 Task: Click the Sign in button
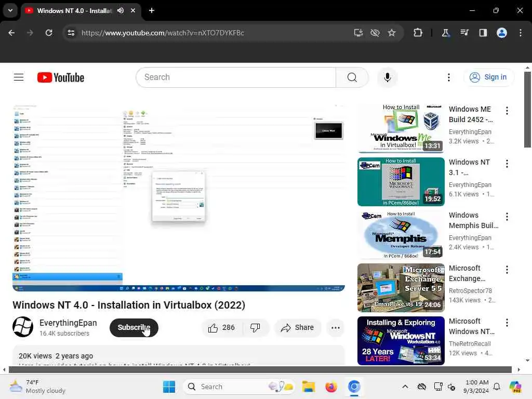(488, 77)
